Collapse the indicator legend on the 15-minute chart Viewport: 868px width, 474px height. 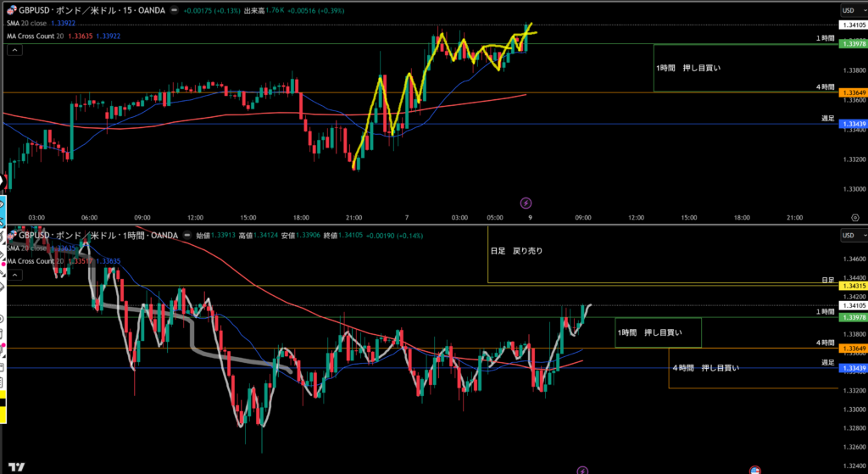[14, 49]
